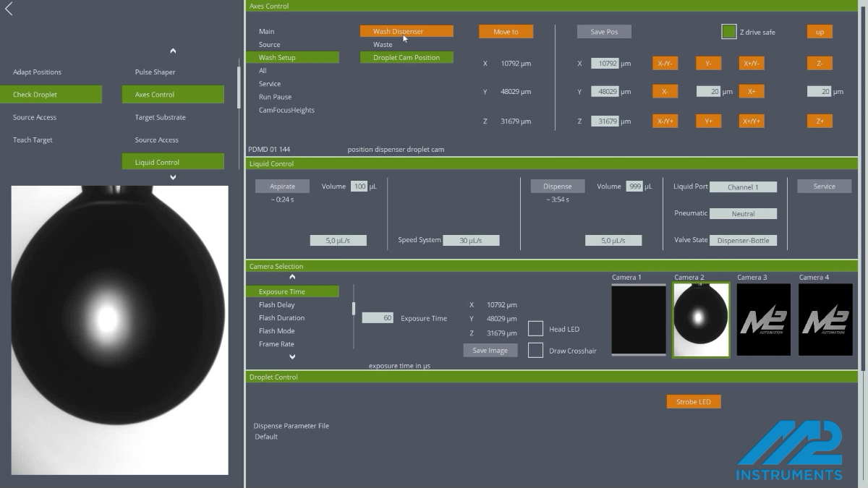Viewport: 868px width, 488px height.
Task: Edit the aspirate Volume field
Action: pyautogui.click(x=359, y=187)
